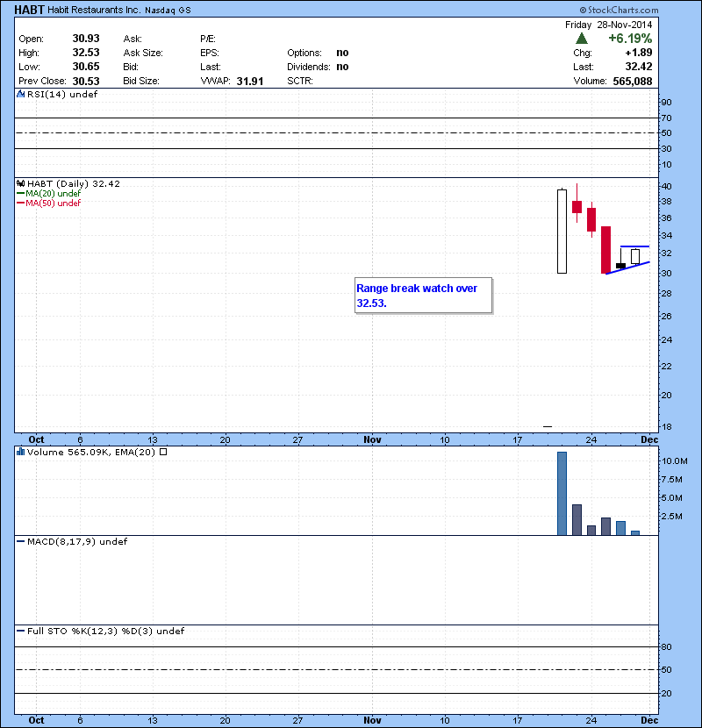Click the 10.0M volume axis label
Viewport: 702px width, 728px height.
pyautogui.click(x=675, y=461)
